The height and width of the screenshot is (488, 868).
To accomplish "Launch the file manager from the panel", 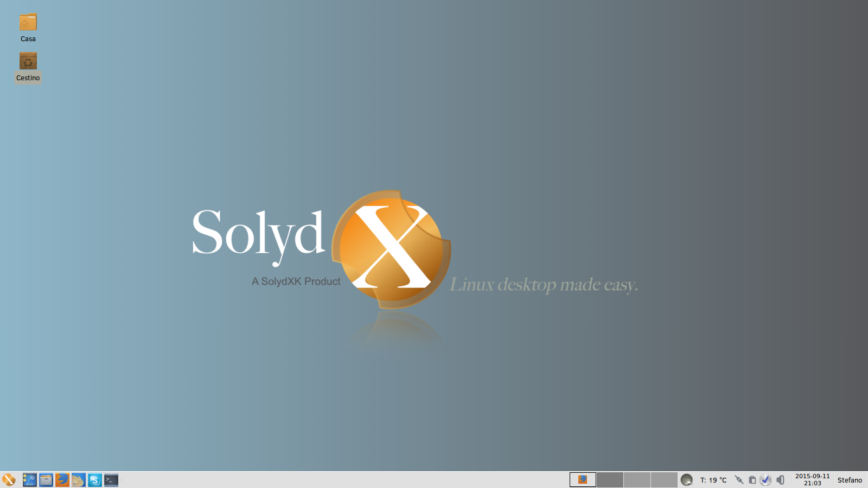I will (x=46, y=480).
